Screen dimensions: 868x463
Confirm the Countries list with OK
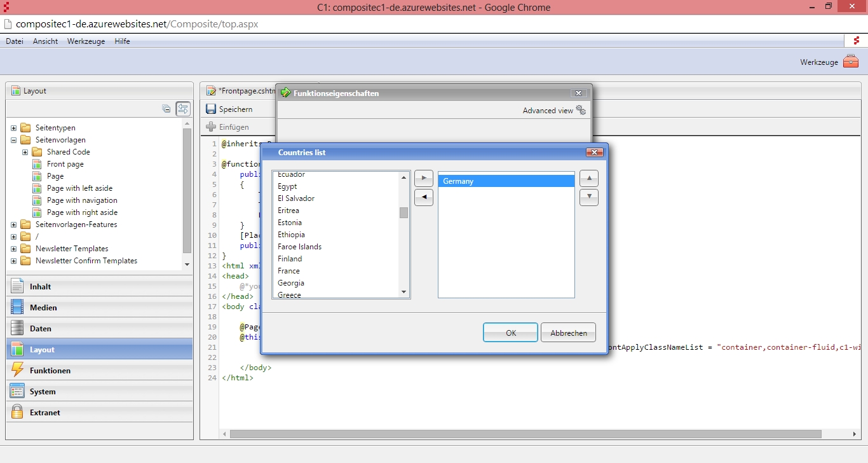tap(510, 333)
